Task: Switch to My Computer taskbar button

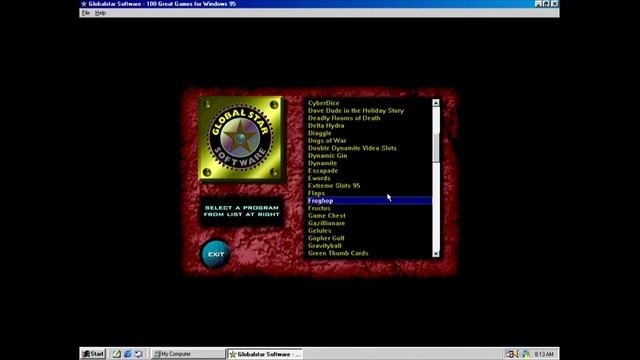Action: pos(188,354)
